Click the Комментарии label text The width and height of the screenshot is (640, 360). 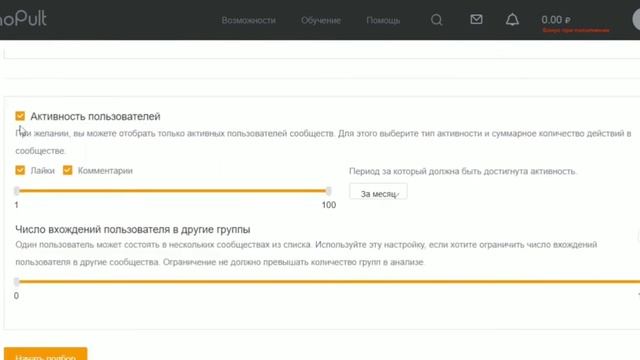(x=105, y=171)
